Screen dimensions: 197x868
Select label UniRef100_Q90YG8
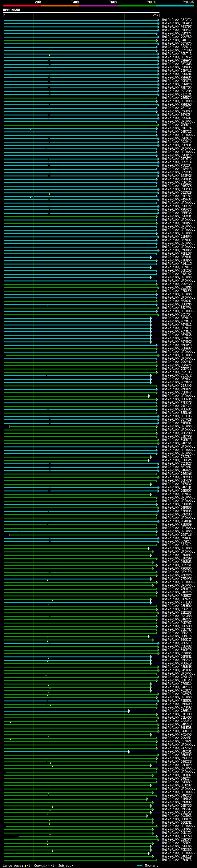tap(177, 284)
